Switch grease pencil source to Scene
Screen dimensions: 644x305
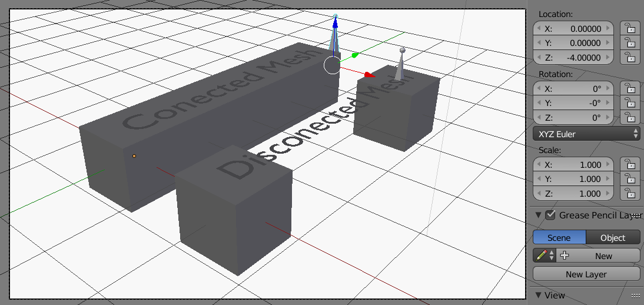pyautogui.click(x=559, y=238)
